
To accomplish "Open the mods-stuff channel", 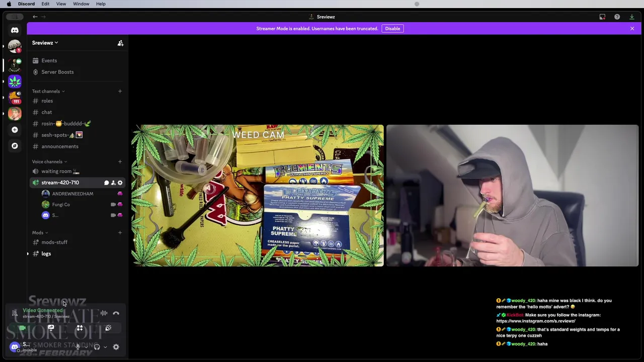I will [54, 242].
